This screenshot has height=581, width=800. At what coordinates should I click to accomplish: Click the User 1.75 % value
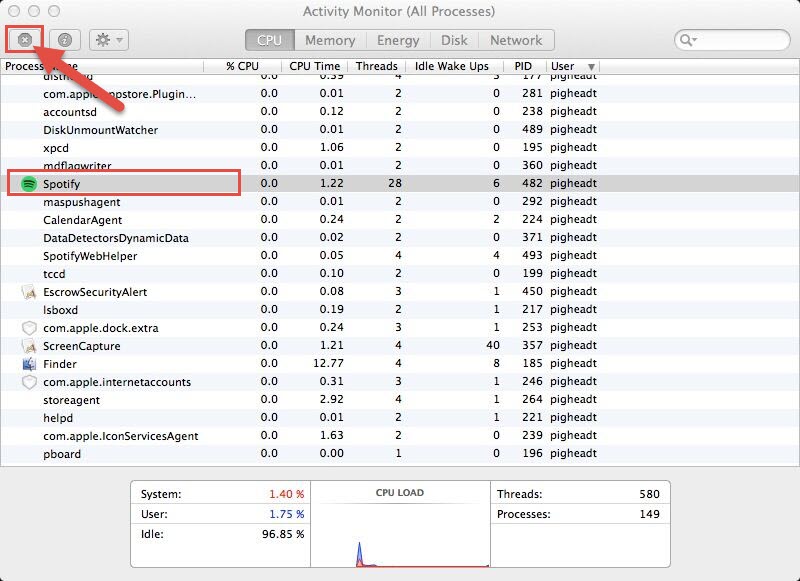287,514
